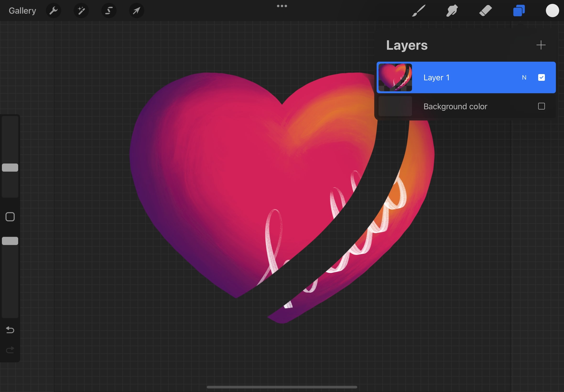Click the brush size slider handle
Screen dimensions: 564x392
[x=10, y=168]
